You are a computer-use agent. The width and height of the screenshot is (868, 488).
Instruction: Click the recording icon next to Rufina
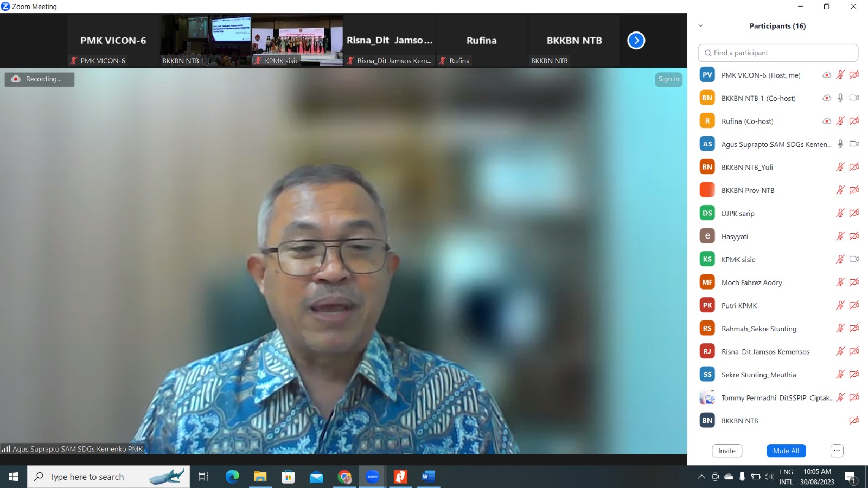coord(826,121)
